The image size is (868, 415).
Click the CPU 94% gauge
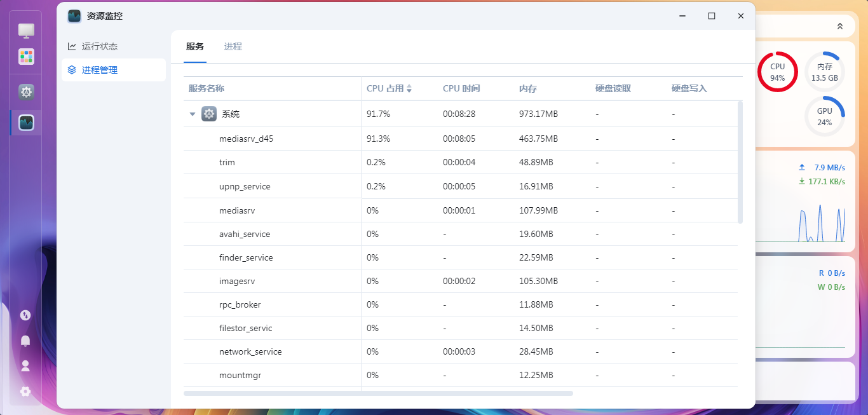778,72
